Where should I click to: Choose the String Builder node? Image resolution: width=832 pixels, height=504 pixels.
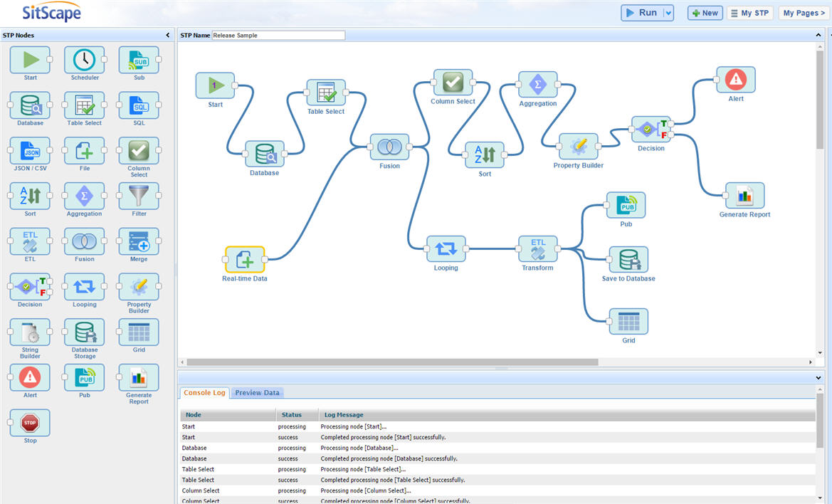(x=30, y=332)
